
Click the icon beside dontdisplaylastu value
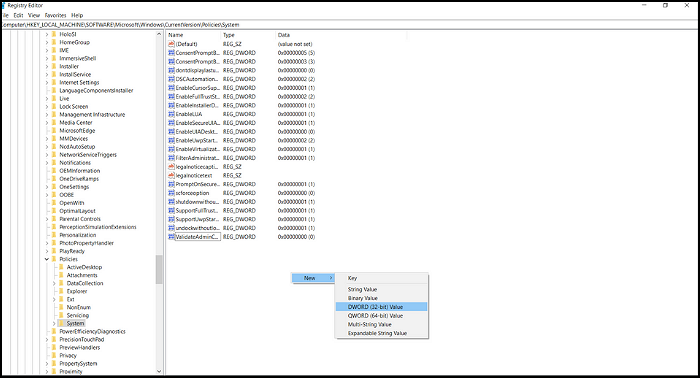tap(171, 70)
